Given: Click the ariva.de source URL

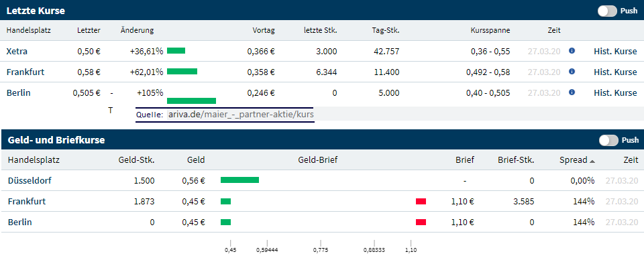Looking at the screenshot, I should coord(241,115).
